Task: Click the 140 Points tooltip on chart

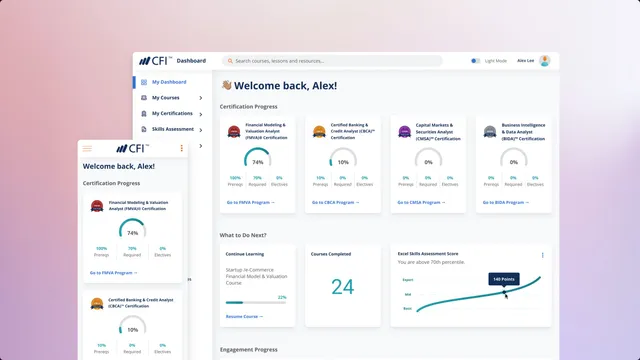Action: click(x=504, y=279)
